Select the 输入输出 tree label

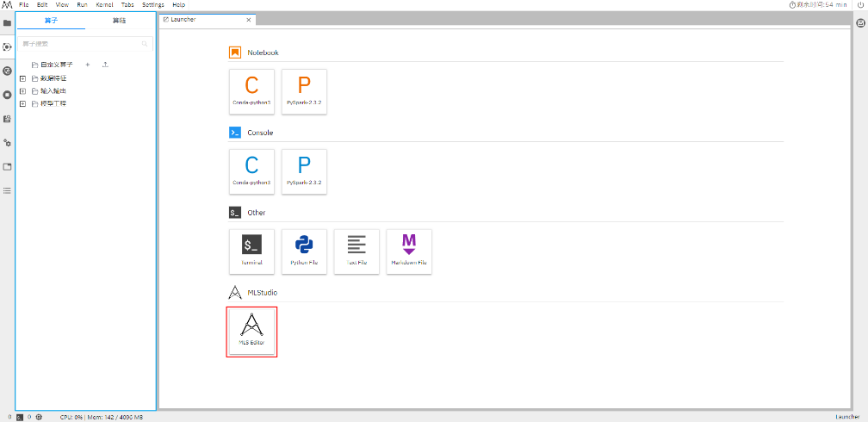coord(53,90)
